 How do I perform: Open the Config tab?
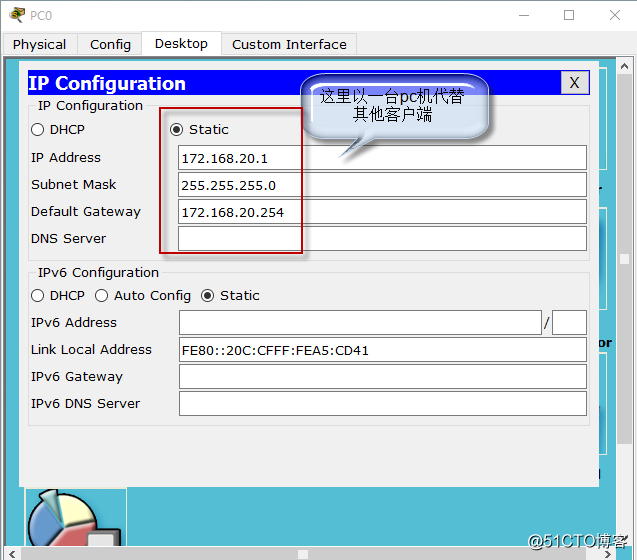(110, 44)
